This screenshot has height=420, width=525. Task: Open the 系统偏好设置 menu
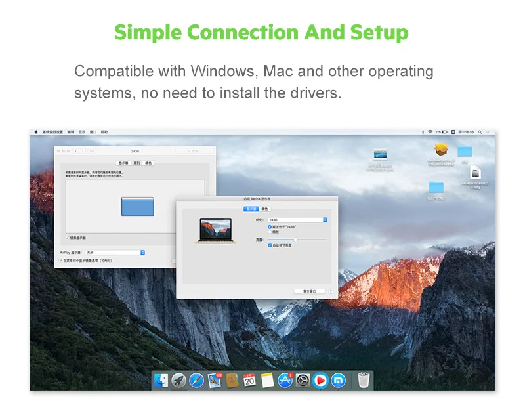(x=52, y=132)
